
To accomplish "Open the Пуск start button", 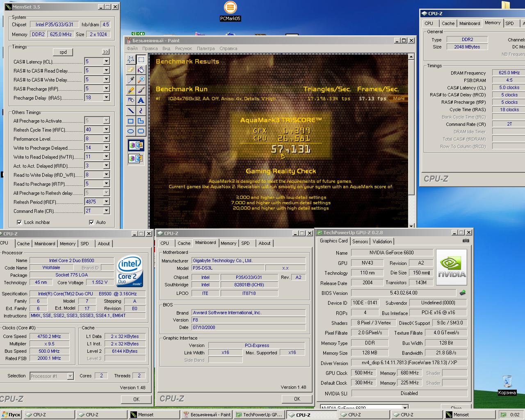I will pyautogui.click(x=11, y=415).
